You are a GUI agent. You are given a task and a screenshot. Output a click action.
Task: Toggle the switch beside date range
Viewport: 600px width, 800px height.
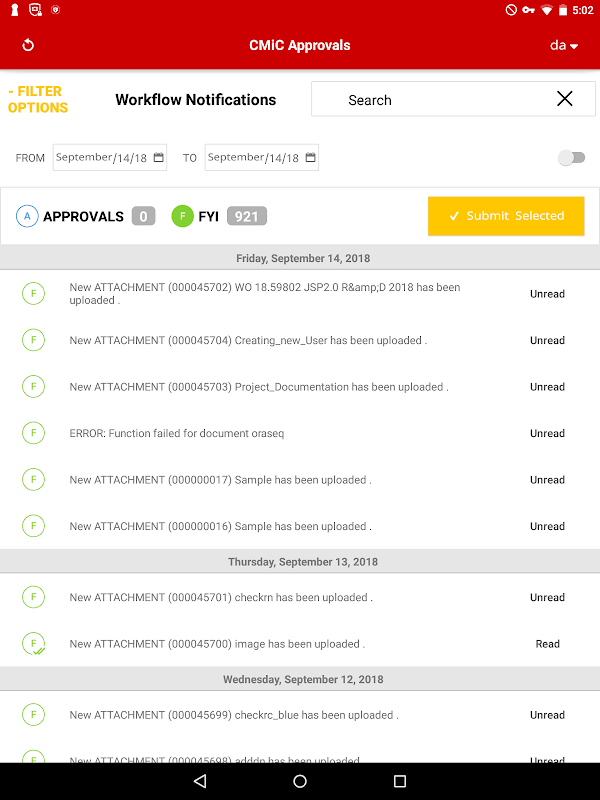571,158
